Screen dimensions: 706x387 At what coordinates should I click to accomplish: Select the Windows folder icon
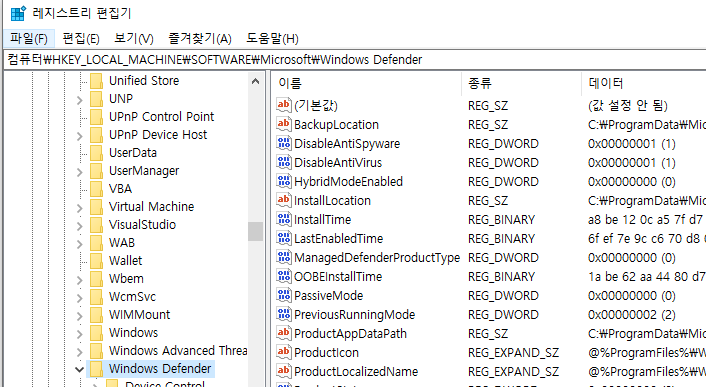pos(96,333)
